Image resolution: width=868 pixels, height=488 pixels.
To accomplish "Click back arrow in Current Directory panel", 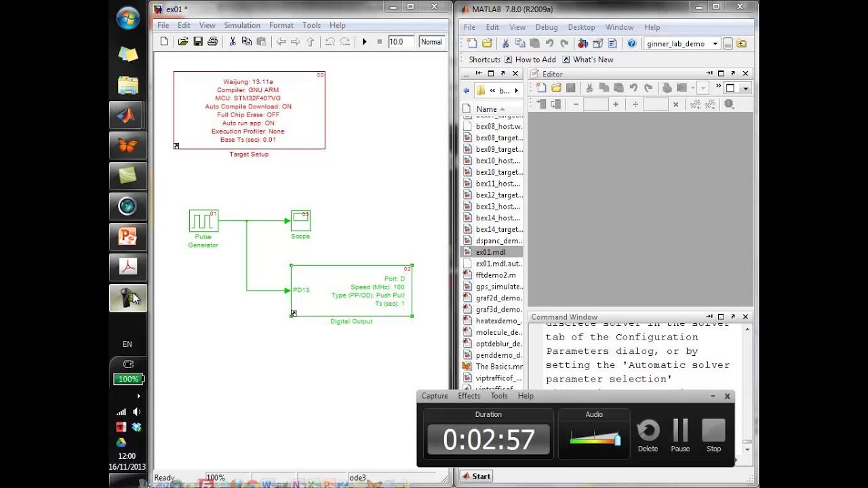I will [466, 90].
